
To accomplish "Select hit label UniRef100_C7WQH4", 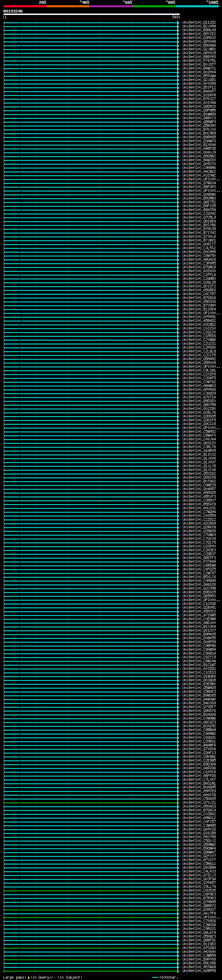I will pos(199,512).
